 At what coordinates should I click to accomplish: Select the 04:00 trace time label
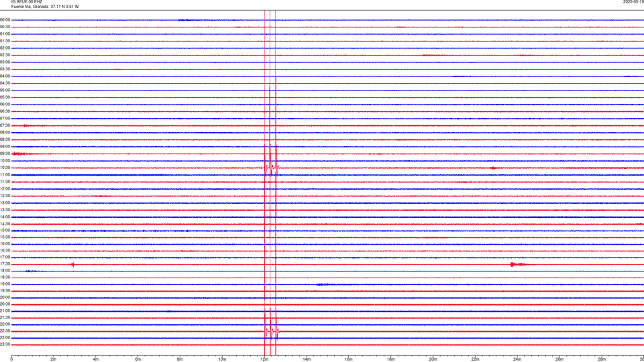pos(5,76)
